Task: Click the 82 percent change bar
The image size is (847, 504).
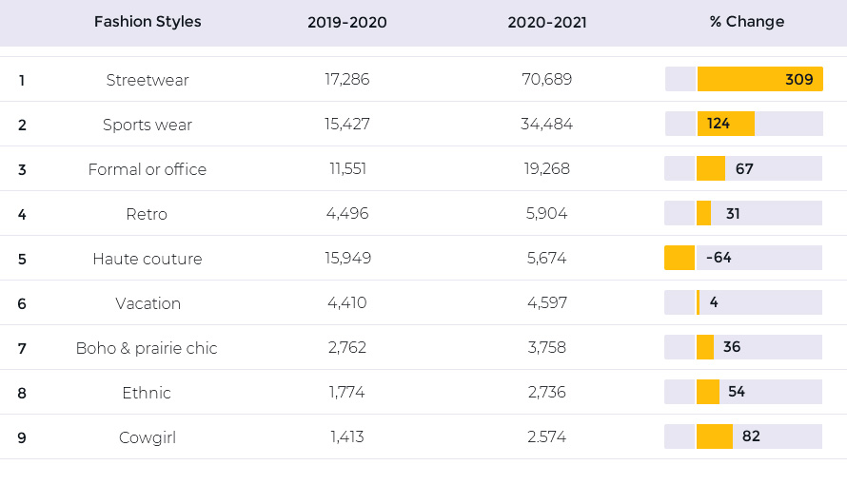Action: coord(715,436)
